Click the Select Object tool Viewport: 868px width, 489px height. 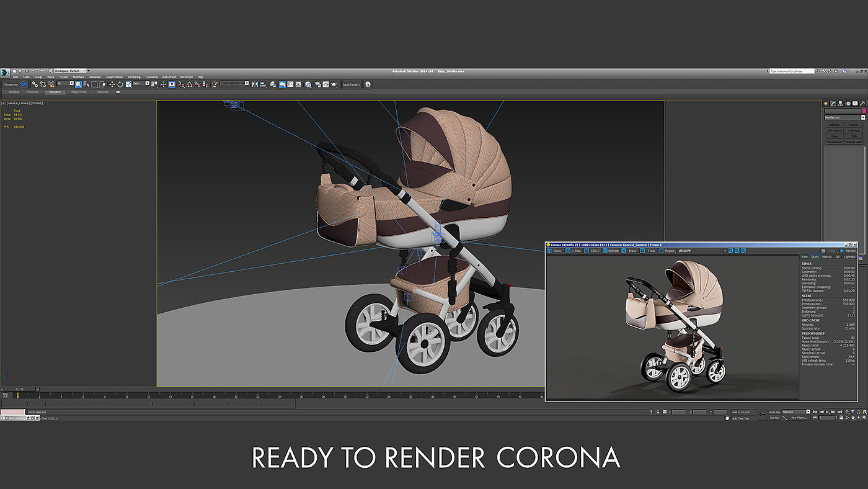(78, 84)
